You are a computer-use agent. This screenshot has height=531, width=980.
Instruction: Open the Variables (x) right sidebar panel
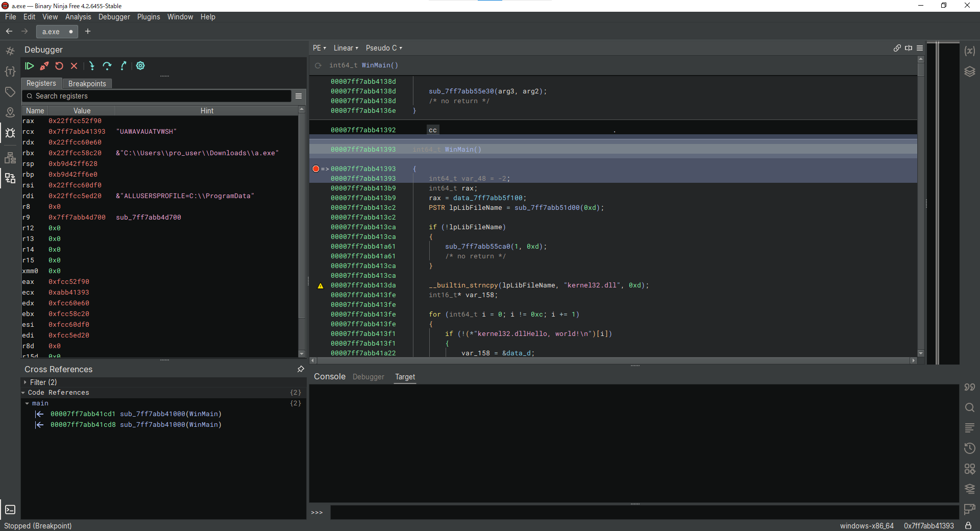coord(970,51)
